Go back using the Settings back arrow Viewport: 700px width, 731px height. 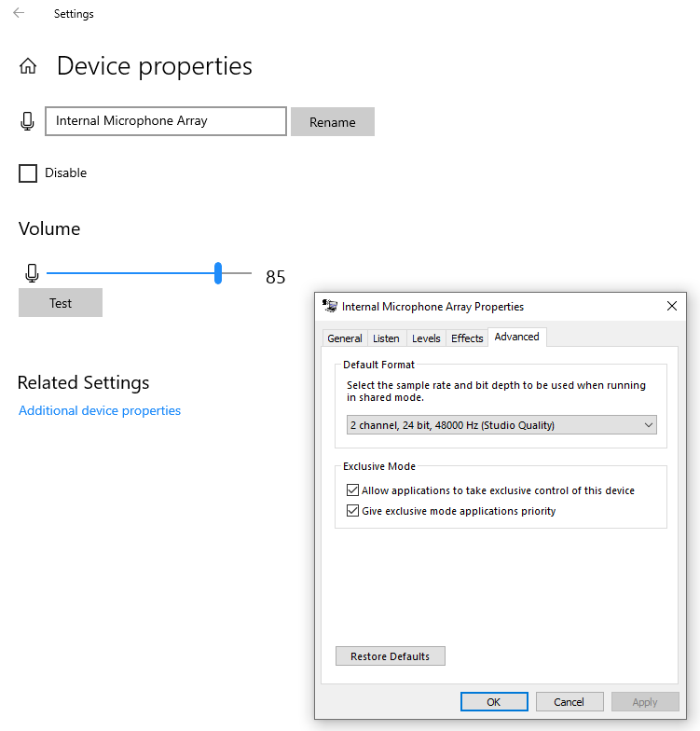[19, 13]
